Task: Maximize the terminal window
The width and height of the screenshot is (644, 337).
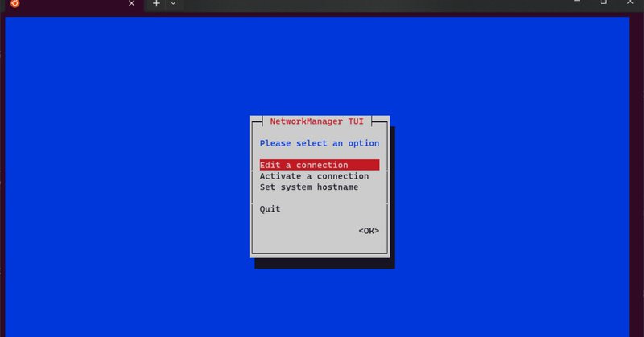Action: [x=603, y=2]
